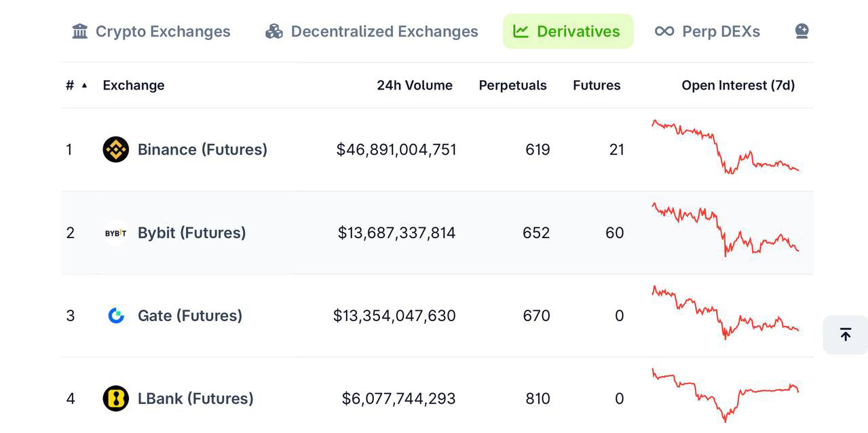Click the LBank logo icon
868x433 pixels.
pyautogui.click(x=115, y=398)
